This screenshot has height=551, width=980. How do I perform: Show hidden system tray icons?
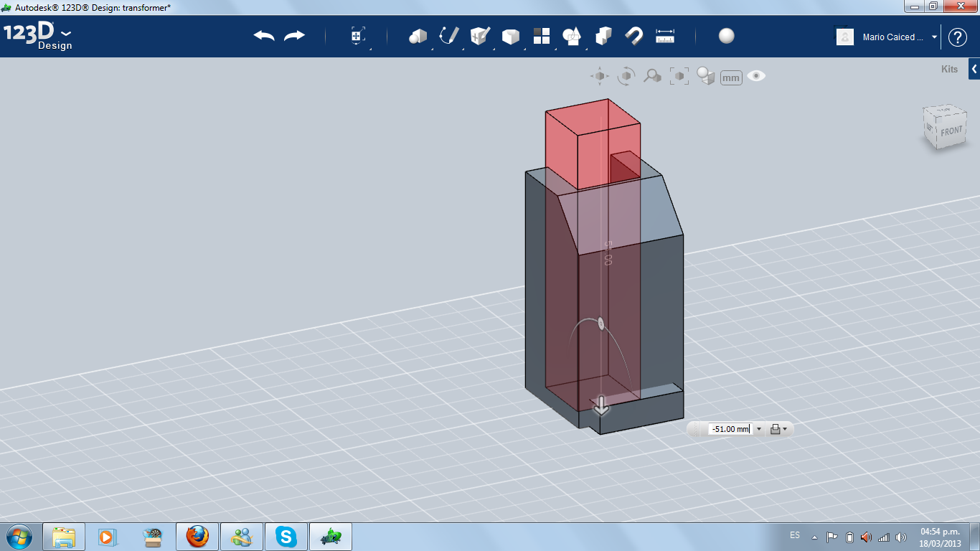tap(814, 537)
